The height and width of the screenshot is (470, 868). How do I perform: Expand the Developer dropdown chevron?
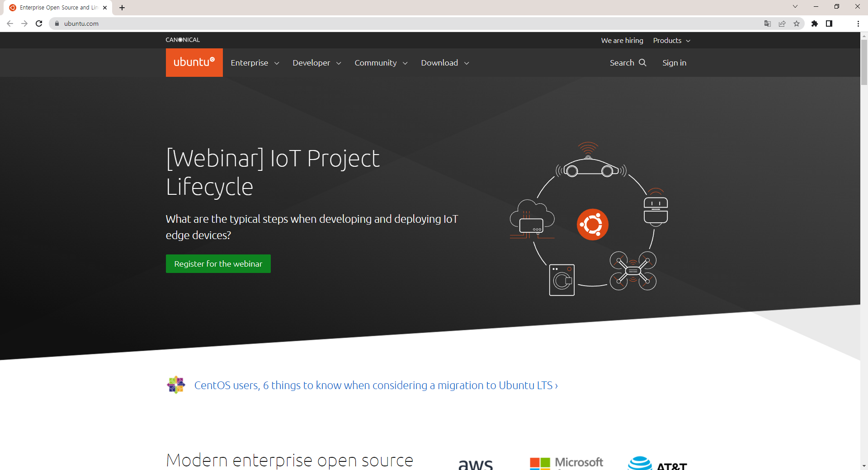tap(339, 63)
